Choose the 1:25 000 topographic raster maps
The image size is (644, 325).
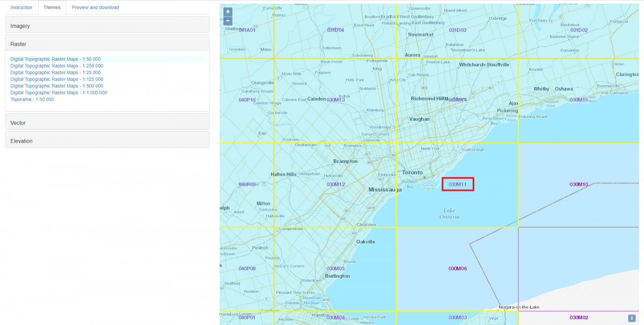56,72
